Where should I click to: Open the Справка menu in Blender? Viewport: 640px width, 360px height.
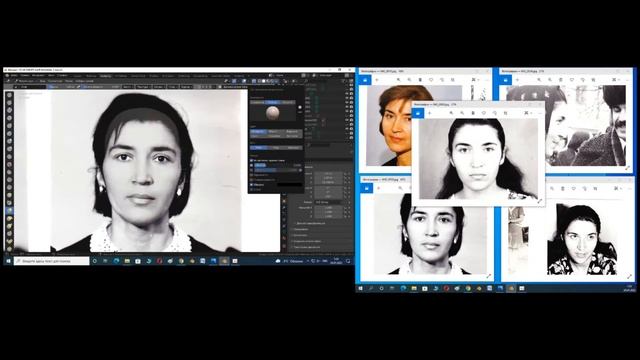(62, 76)
